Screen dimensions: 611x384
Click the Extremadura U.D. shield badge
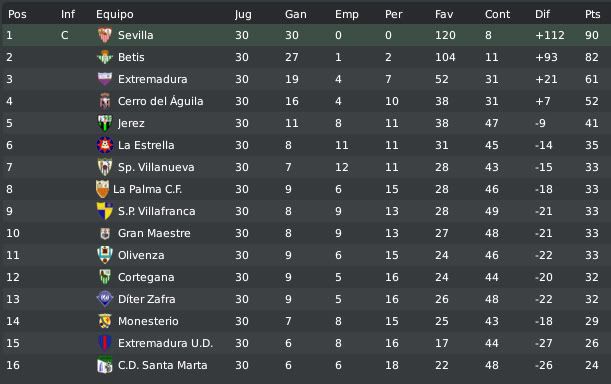point(104,343)
